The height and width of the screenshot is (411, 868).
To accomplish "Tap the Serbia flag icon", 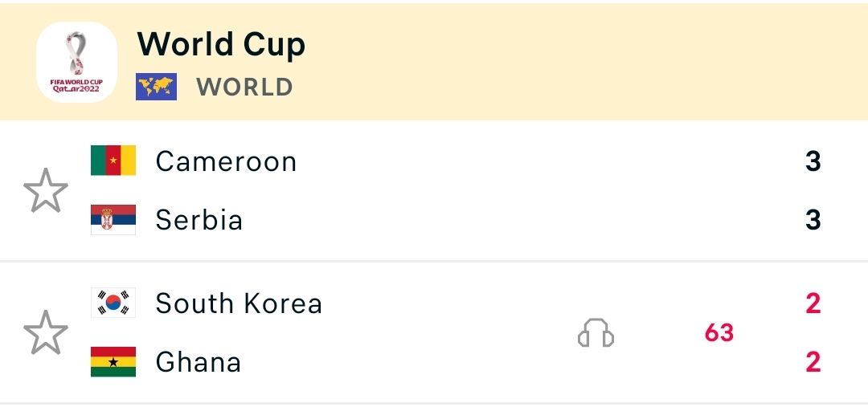I will click(113, 220).
